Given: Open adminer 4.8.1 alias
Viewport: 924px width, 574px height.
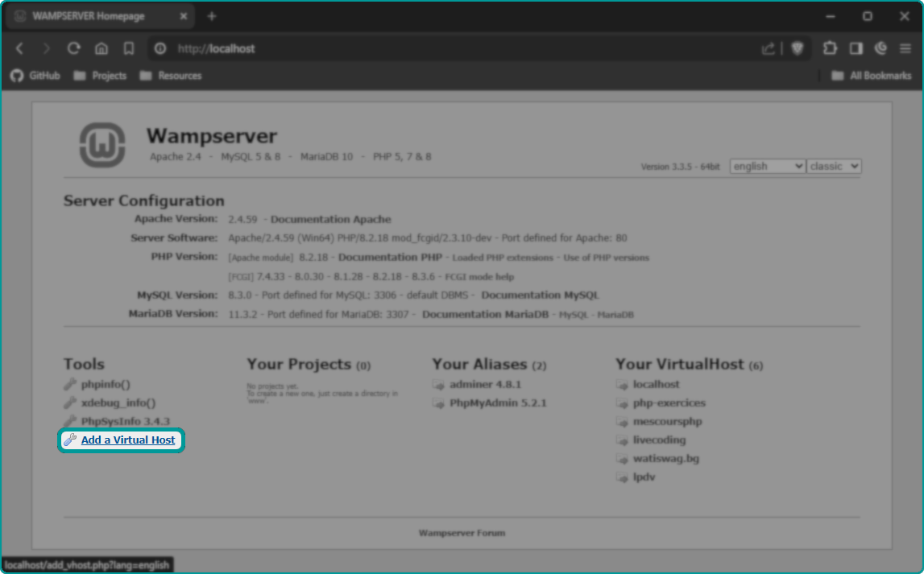Looking at the screenshot, I should click(485, 385).
